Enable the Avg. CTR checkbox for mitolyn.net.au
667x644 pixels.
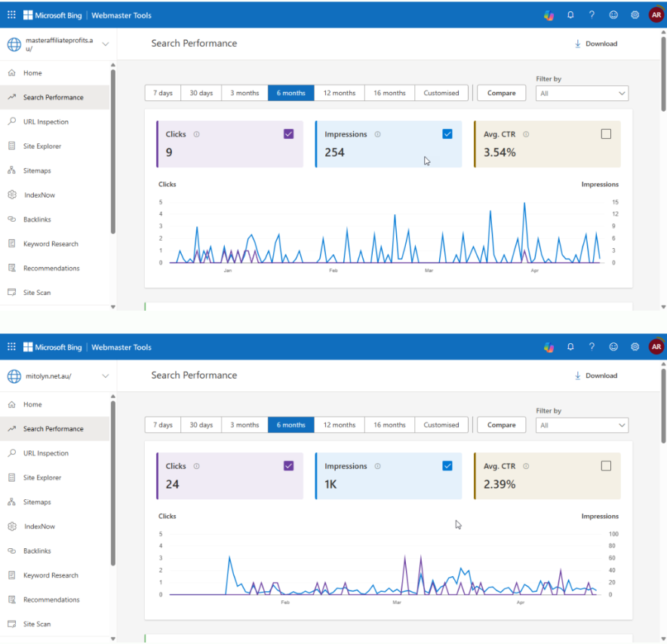click(606, 466)
